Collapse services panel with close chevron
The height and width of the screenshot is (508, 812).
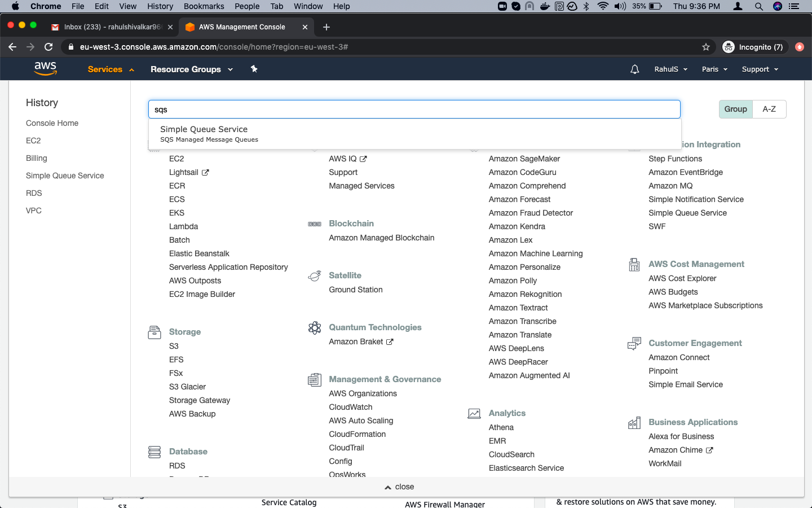coord(399,487)
